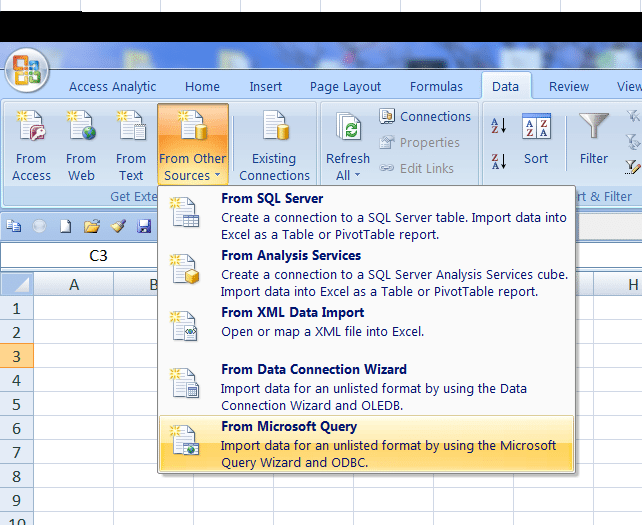Toggle the Filter funnel
This screenshot has height=525, width=642.
(x=594, y=139)
